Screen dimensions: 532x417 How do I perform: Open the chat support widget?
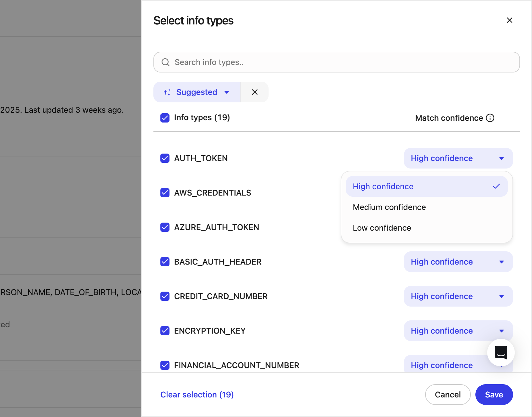[x=501, y=352]
